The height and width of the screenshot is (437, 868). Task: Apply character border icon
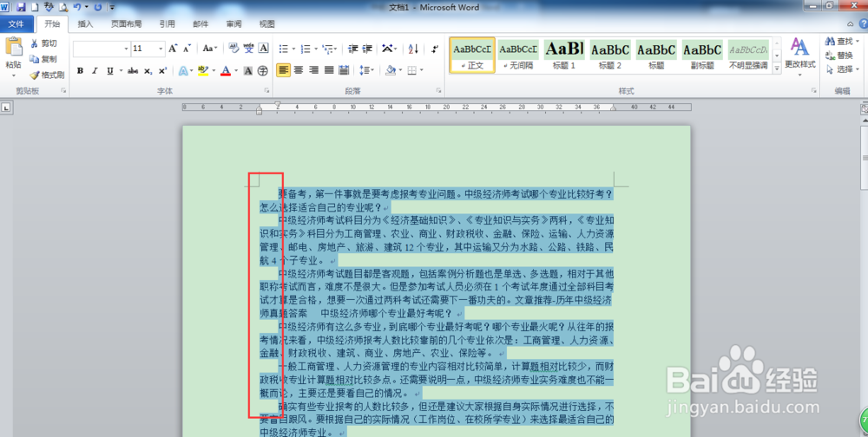tap(264, 49)
